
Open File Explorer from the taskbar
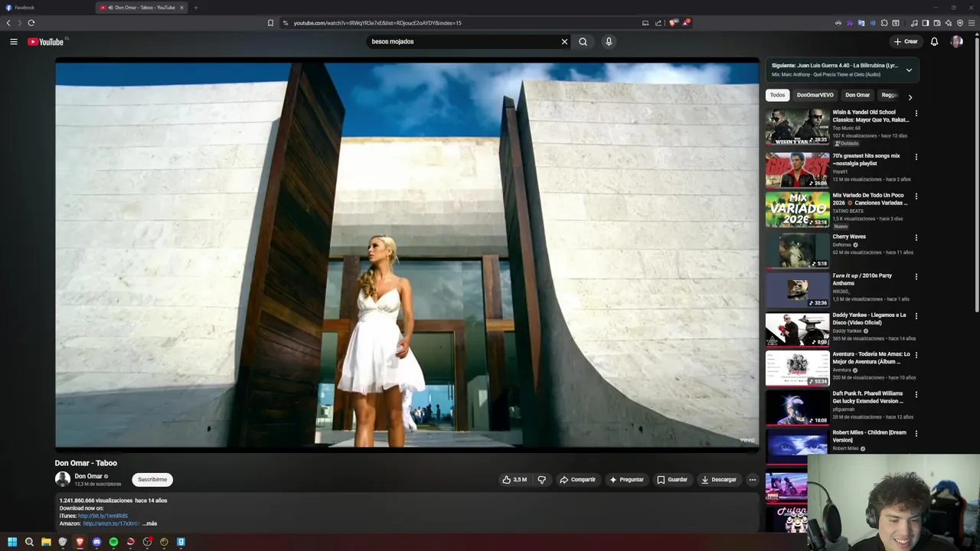[46, 542]
